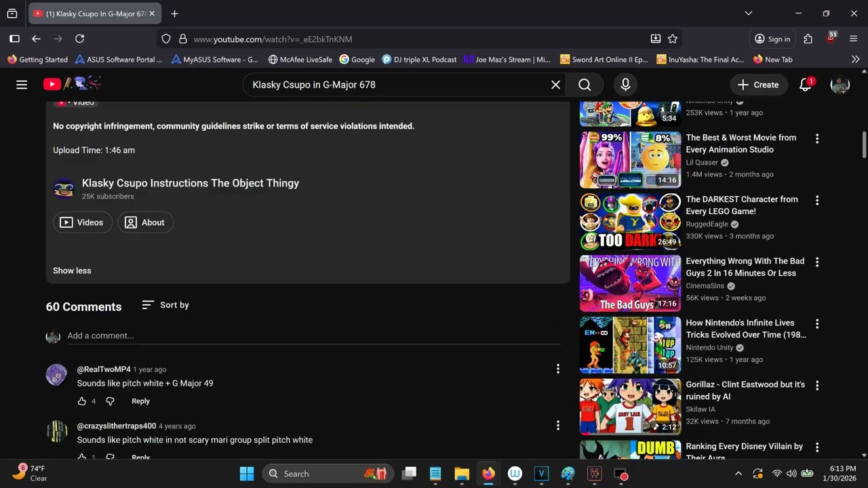Click the site padlock icon
This screenshot has width=868, height=488.
coord(182,39)
